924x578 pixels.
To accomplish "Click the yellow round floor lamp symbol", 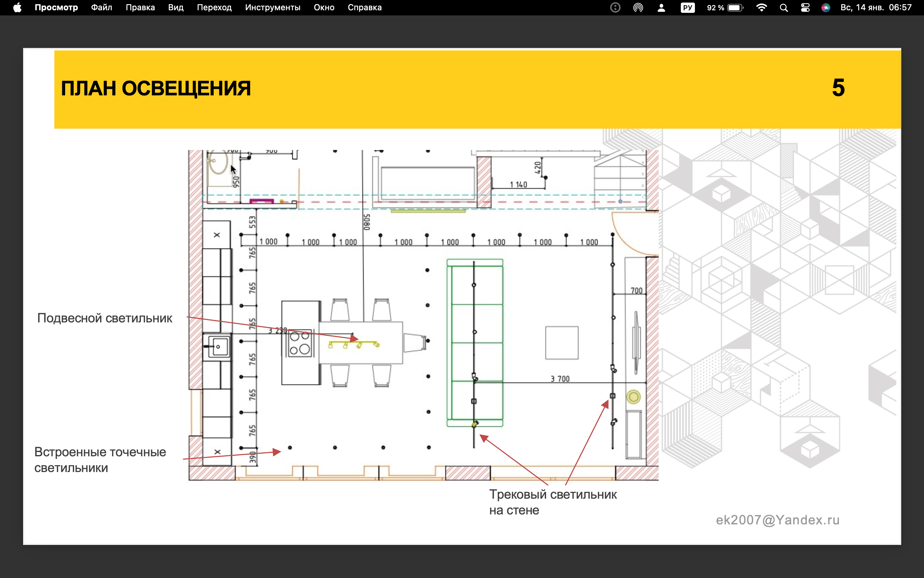I will coord(633,397).
